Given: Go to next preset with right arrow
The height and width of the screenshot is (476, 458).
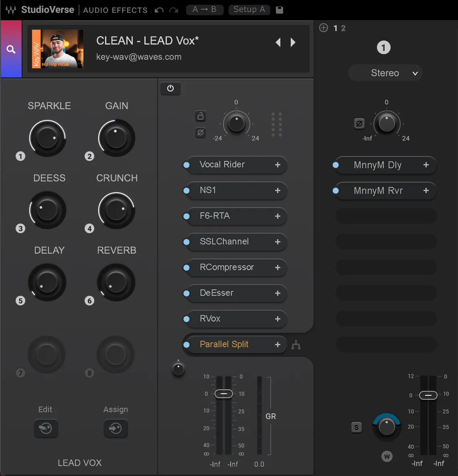Looking at the screenshot, I should [293, 43].
